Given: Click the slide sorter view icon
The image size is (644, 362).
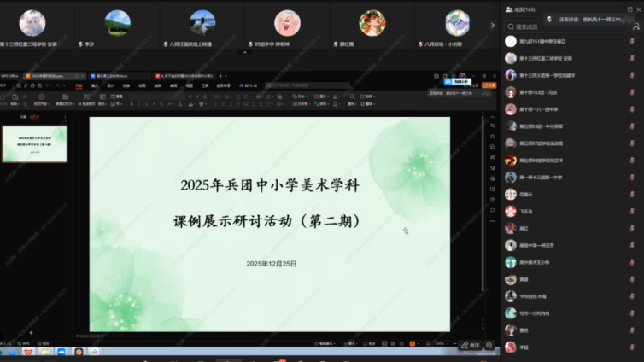Looking at the screenshot, I should 393,344.
